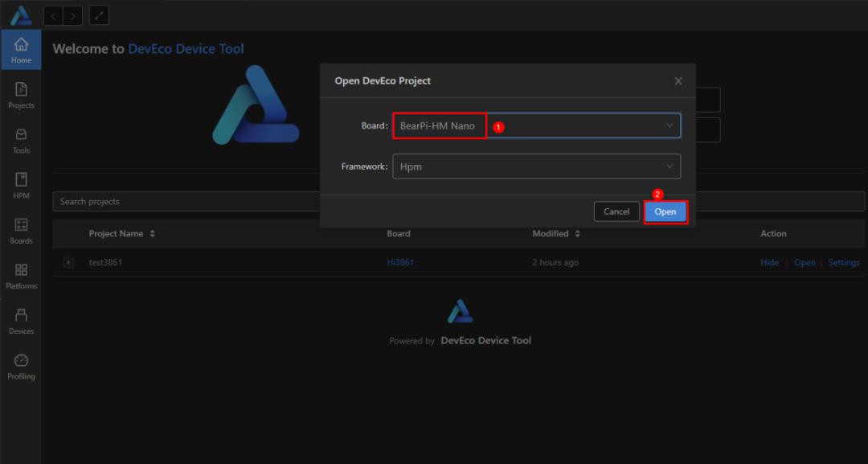The width and height of the screenshot is (868, 464).
Task: Click the DevEco logo at top left
Action: click(21, 15)
